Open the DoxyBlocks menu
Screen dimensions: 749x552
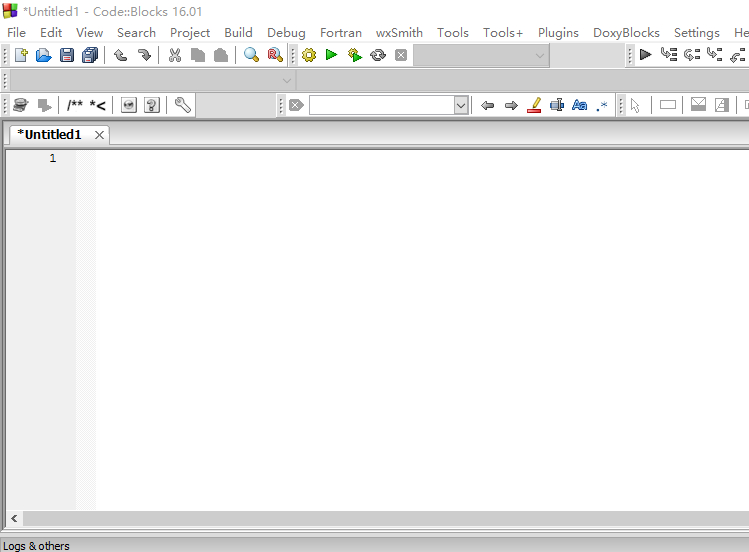(x=626, y=32)
